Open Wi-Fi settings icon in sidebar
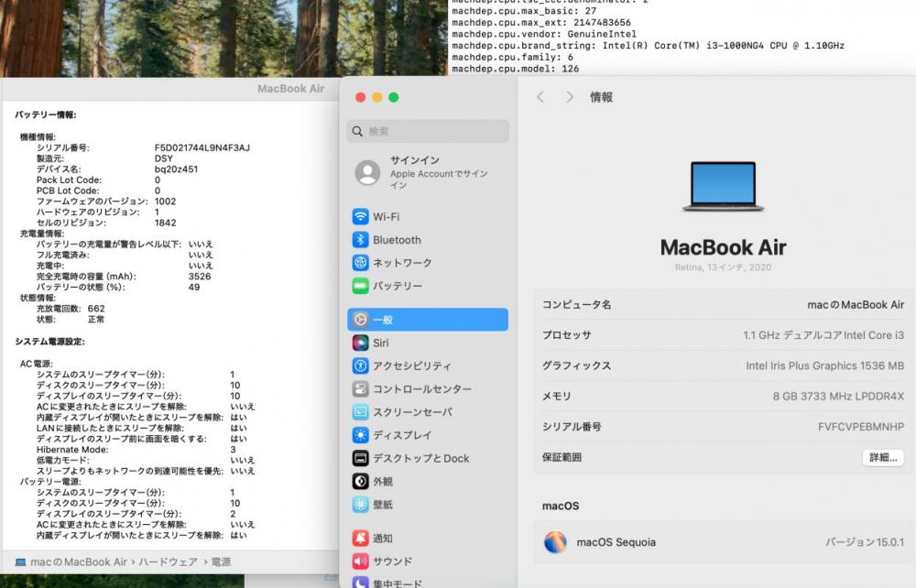Screen dimensions: 916x588 click(360, 217)
